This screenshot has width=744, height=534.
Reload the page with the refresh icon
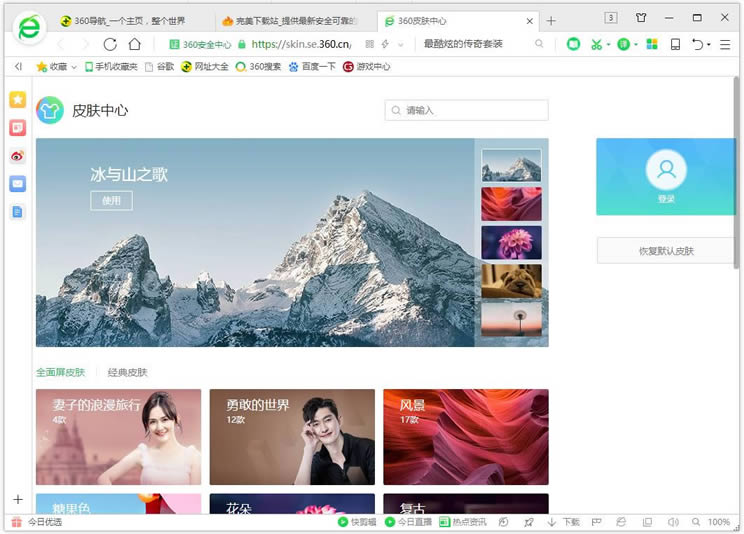(x=110, y=44)
